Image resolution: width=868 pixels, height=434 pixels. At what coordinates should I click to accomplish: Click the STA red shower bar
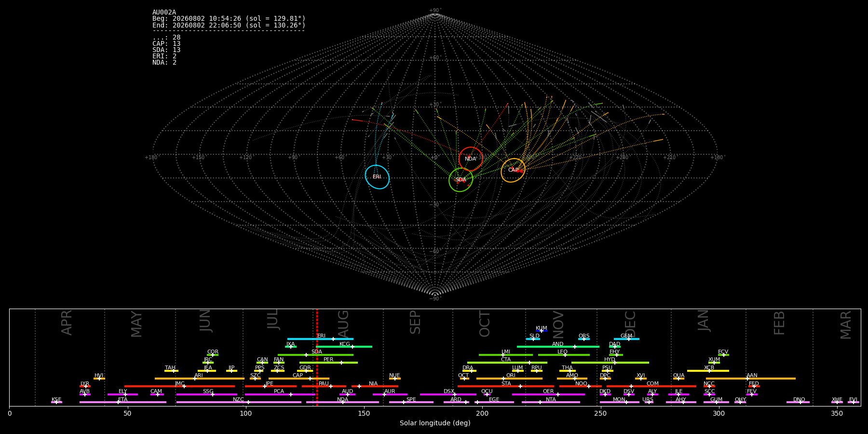click(506, 386)
